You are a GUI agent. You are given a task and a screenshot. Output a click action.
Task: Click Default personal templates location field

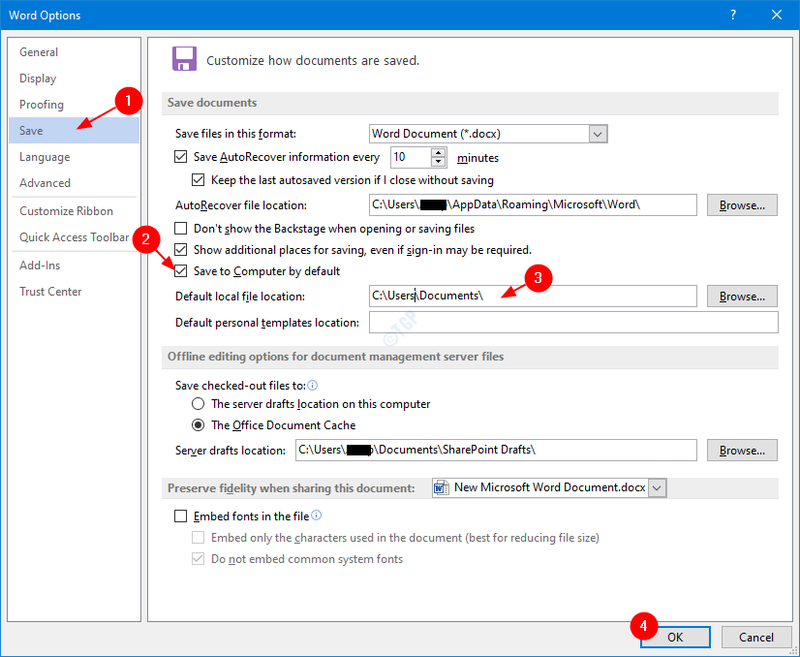coord(573,322)
